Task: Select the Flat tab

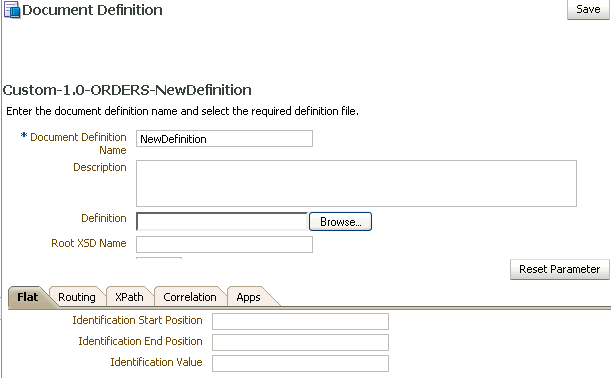Action: [28, 297]
